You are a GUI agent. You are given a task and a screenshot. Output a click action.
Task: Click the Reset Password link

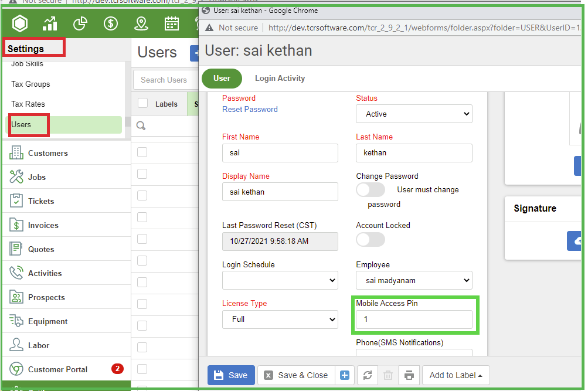(x=250, y=110)
